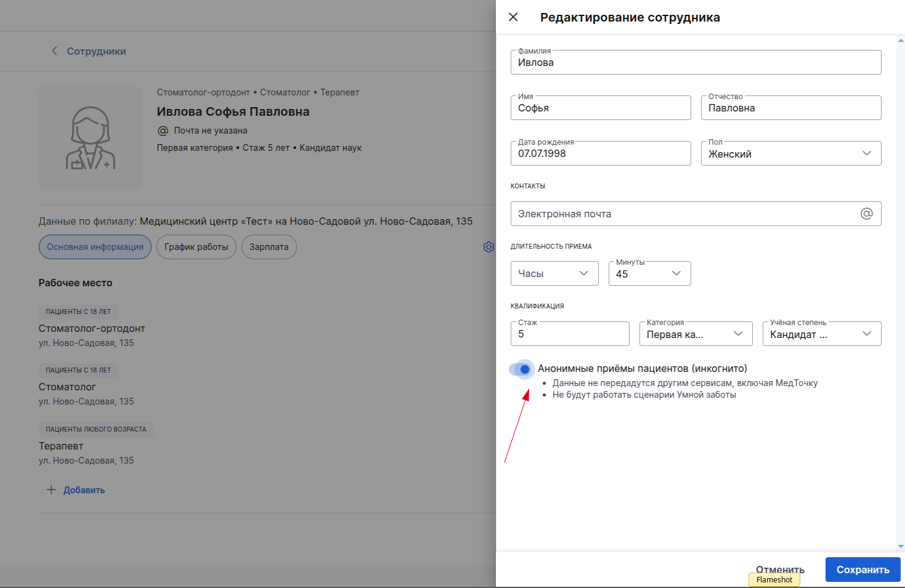Click the @ icon in the email field
Viewport: 905px width, 588px height.
click(867, 214)
